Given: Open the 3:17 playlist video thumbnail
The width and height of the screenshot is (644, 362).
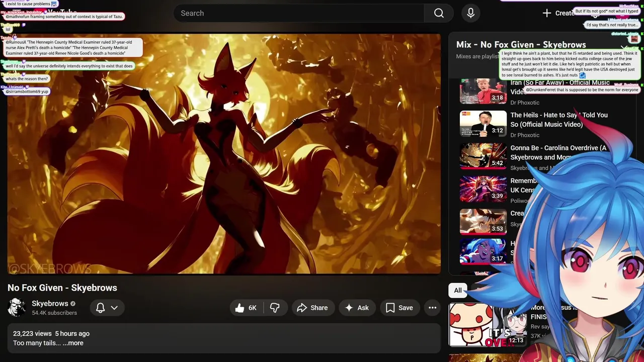Looking at the screenshot, I should (x=483, y=252).
